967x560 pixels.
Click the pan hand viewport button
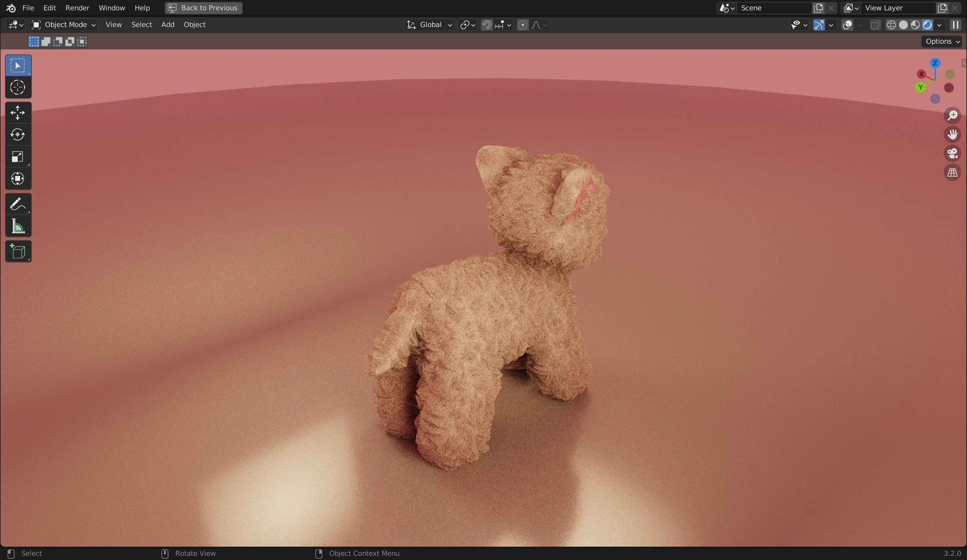tap(952, 134)
